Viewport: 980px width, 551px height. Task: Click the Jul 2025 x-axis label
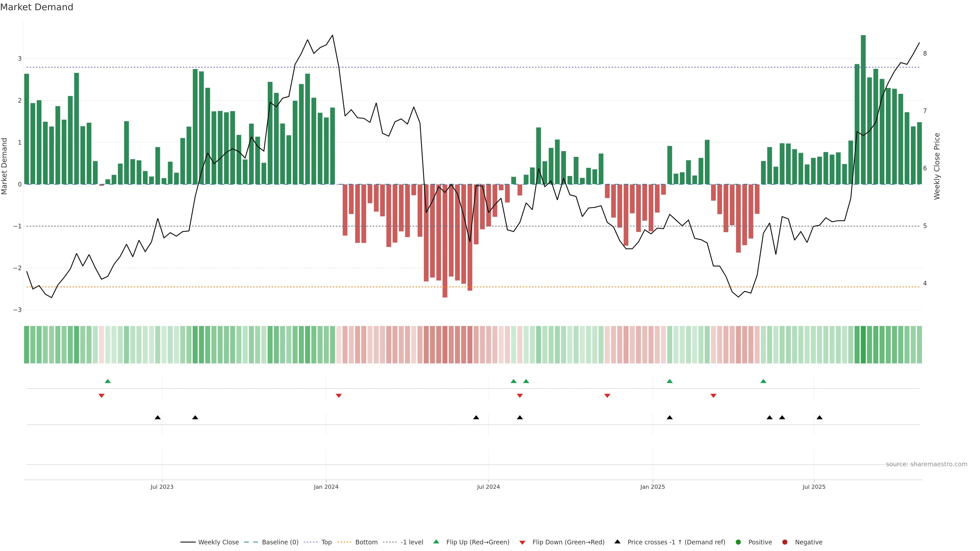[x=814, y=487]
